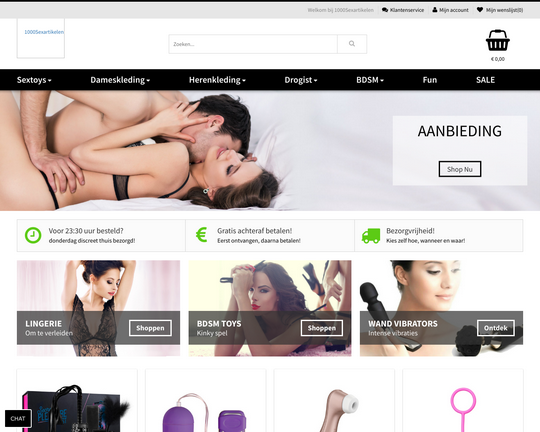Click the BDSM TOYS banner title
This screenshot has height=432, width=540.
219,324
